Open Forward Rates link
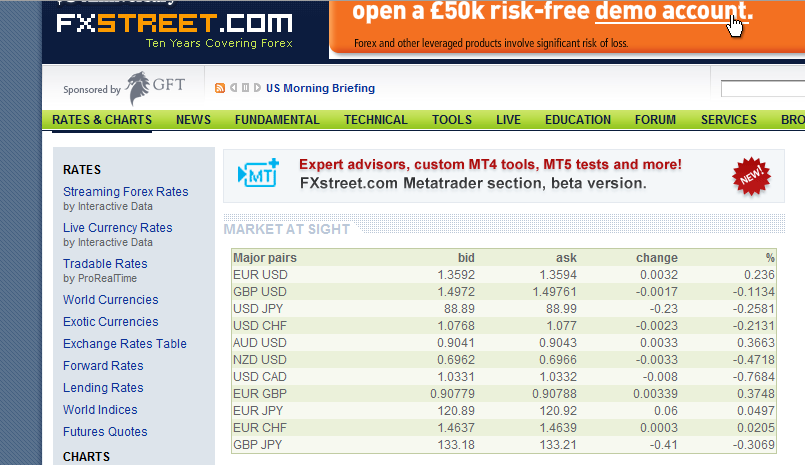 (x=103, y=366)
